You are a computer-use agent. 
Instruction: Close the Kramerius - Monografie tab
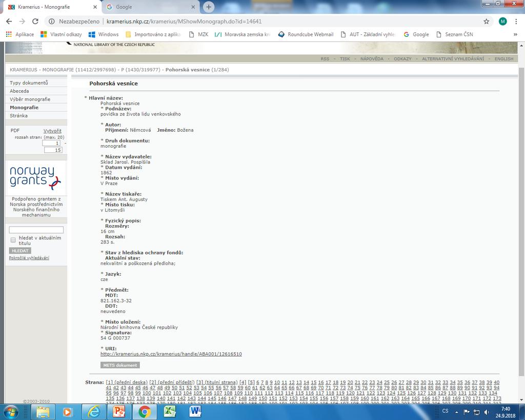pos(95,7)
